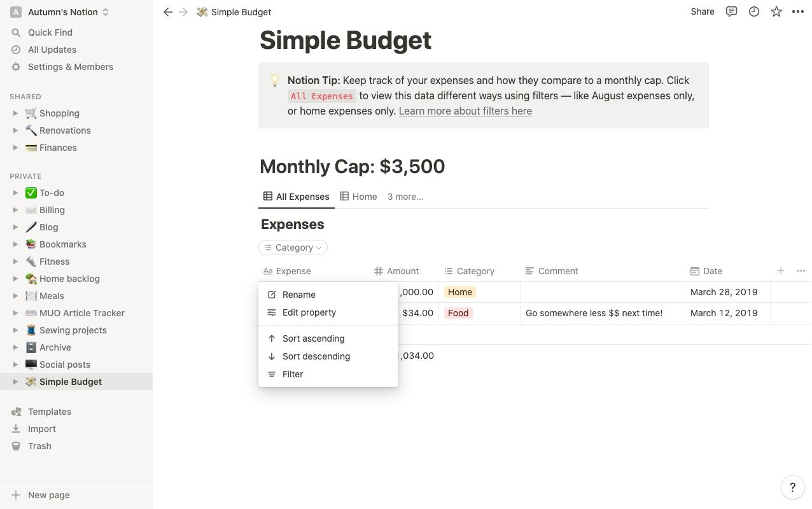
Task: Expand the Finances page tree arrow
Action: click(16, 148)
